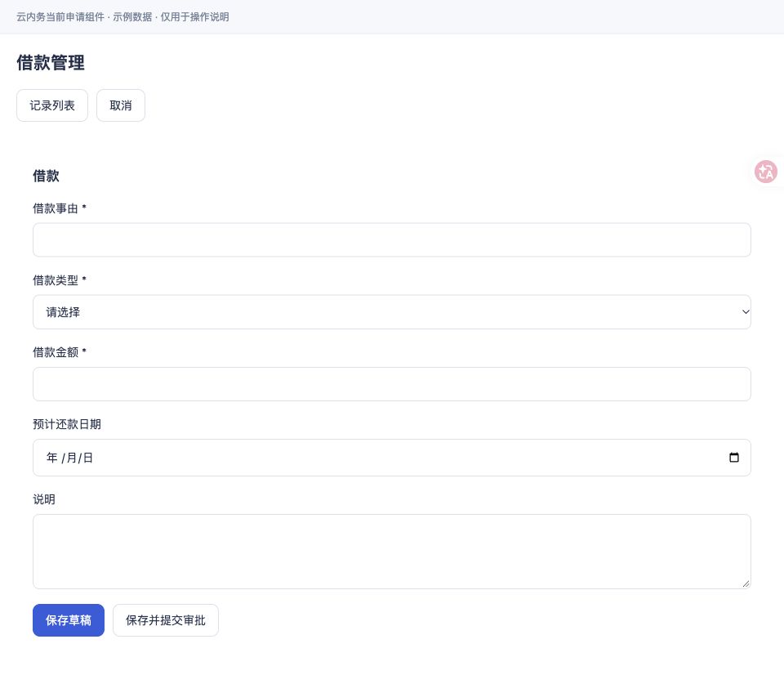Expand the 借款类型 dropdown
This screenshot has width=784, height=684.
[391, 312]
